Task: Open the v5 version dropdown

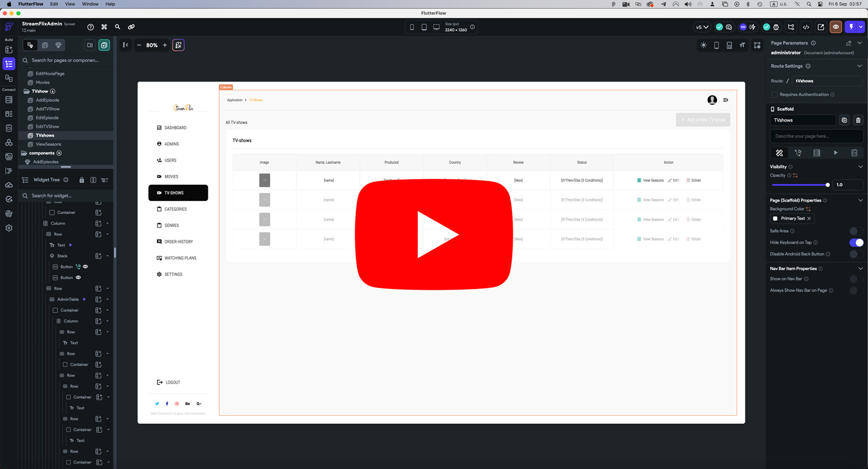Action: pyautogui.click(x=702, y=27)
